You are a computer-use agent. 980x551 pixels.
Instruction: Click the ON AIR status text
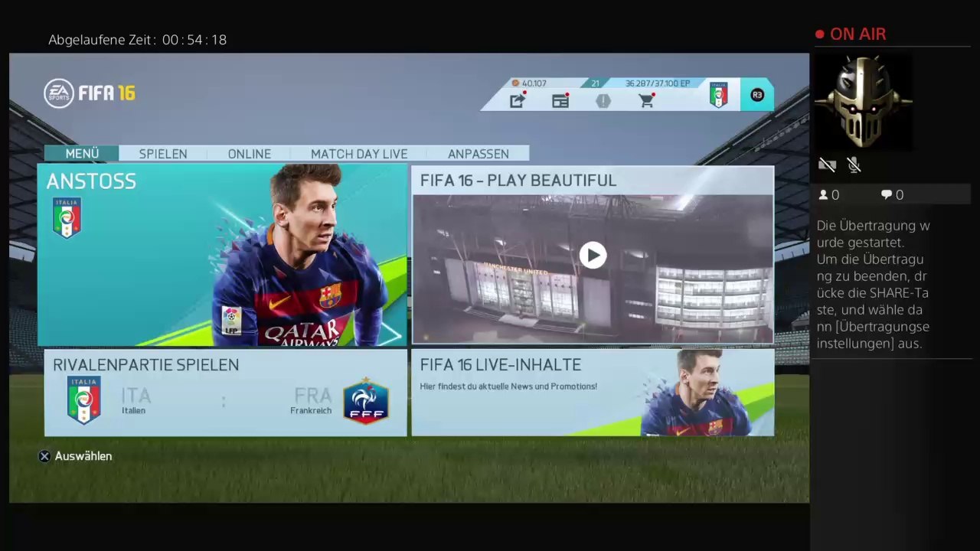(x=858, y=34)
